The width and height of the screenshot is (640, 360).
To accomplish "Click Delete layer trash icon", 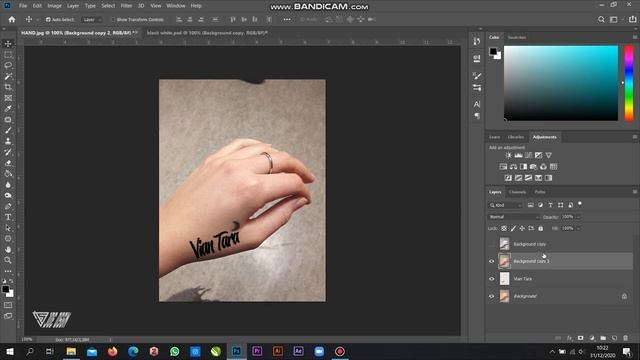I will 625,338.
